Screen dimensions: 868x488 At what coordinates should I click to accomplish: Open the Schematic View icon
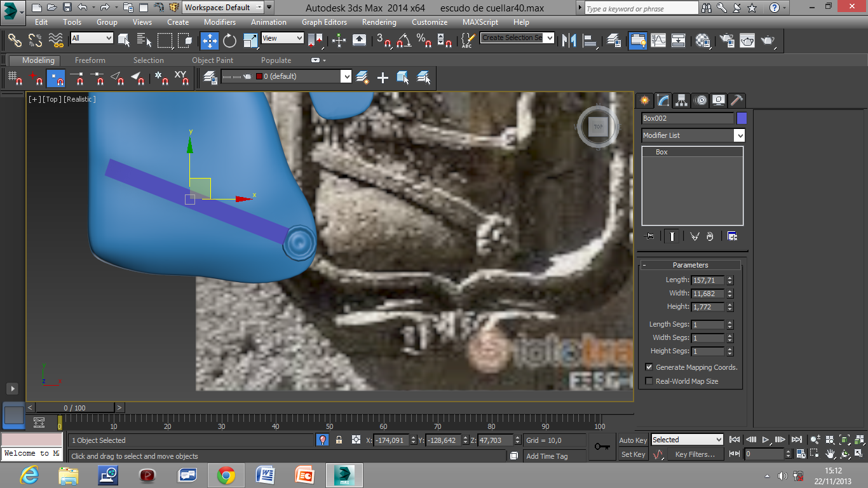tap(679, 41)
